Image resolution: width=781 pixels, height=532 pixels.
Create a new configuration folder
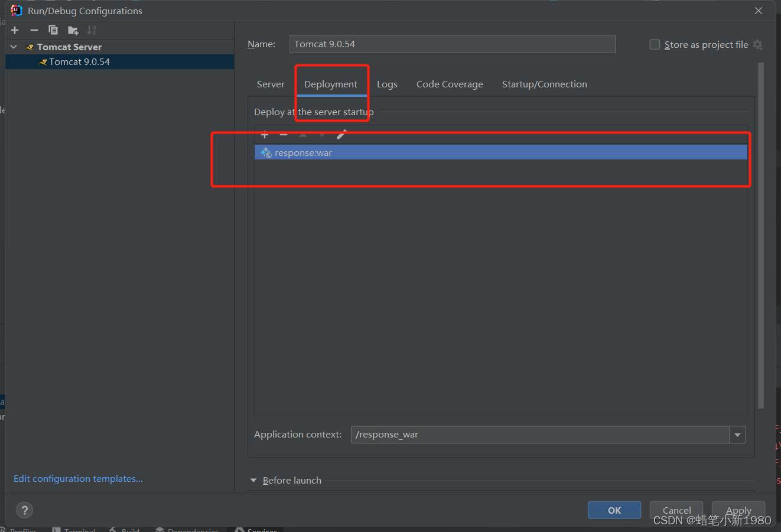73,30
